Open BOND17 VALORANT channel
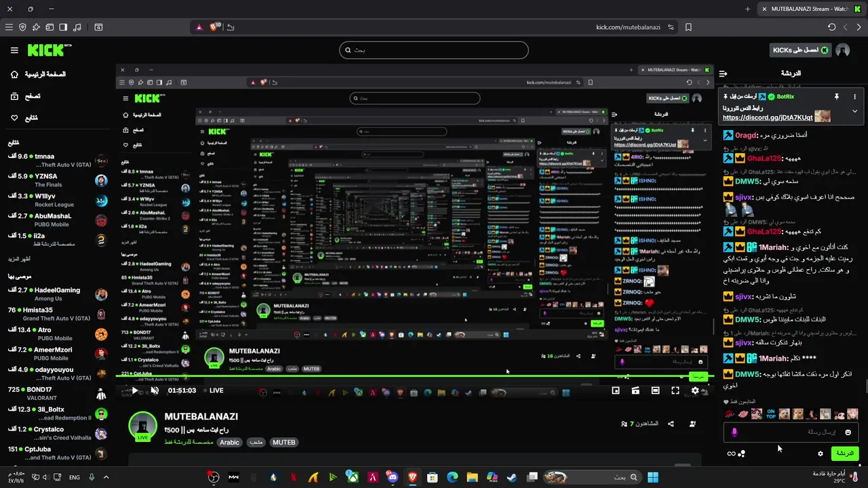This screenshot has width=868, height=488. pyautogui.click(x=58, y=393)
